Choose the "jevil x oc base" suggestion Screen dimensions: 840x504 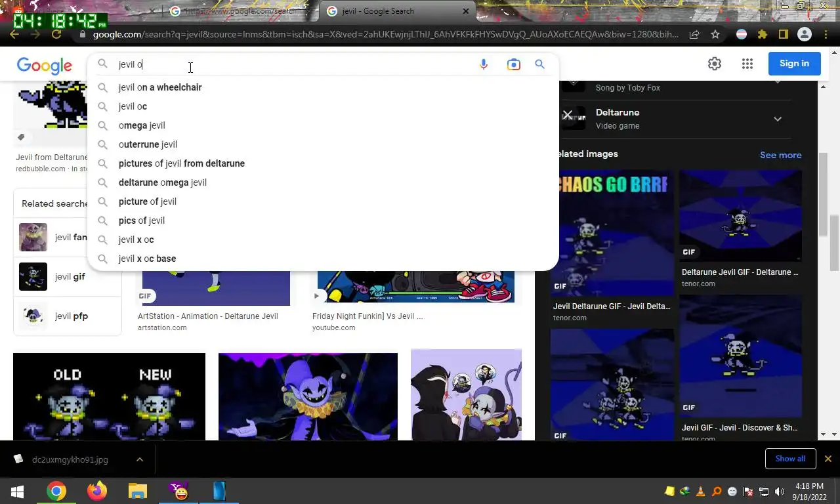point(323,259)
